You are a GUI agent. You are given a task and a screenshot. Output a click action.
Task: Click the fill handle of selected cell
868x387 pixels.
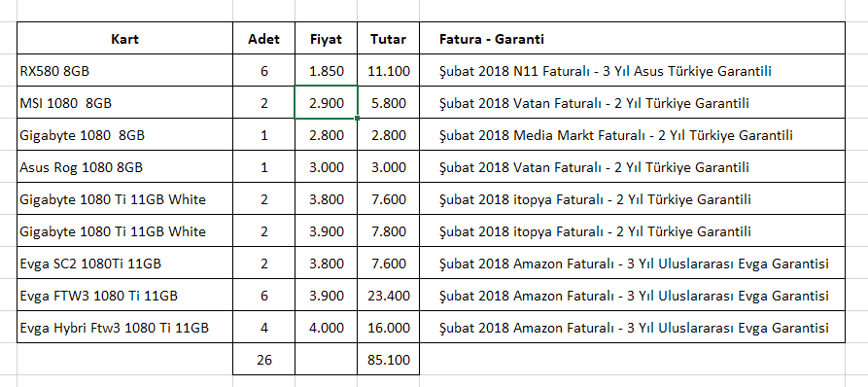pos(357,118)
